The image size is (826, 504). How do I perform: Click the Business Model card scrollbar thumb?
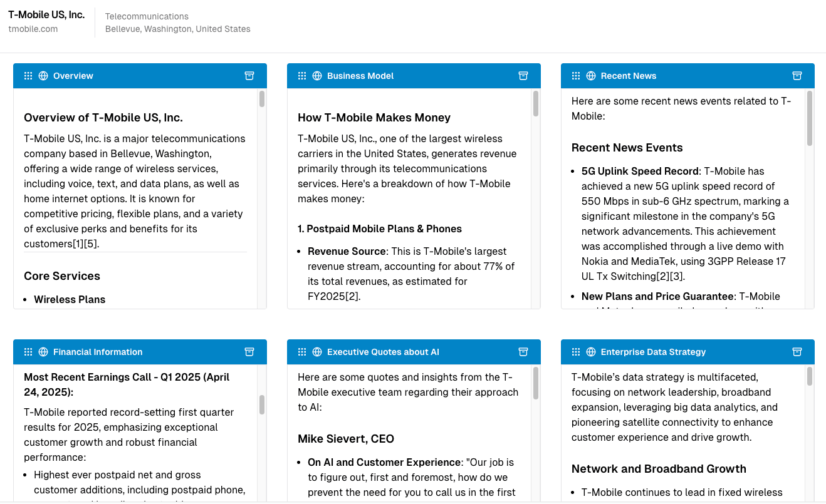click(536, 104)
